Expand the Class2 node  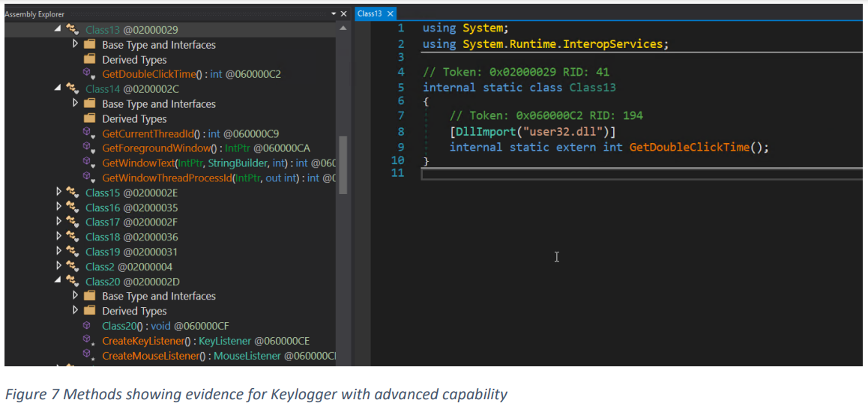[58, 266]
